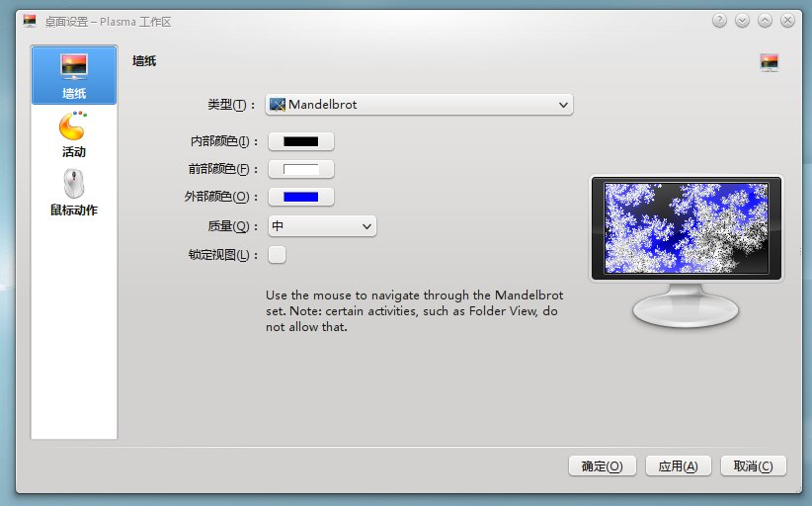The height and width of the screenshot is (506, 812).
Task: Toggle the 锁定视图 checkbox
Action: click(x=277, y=255)
